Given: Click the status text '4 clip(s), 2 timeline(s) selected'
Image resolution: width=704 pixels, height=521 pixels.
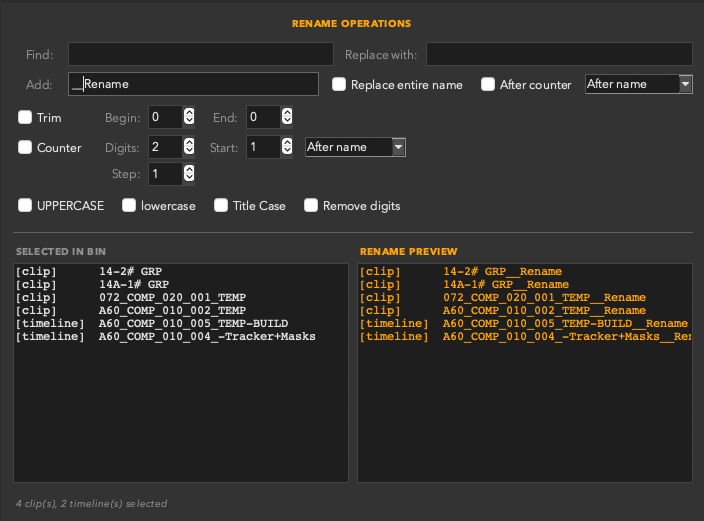Looking at the screenshot, I should click(92, 503).
